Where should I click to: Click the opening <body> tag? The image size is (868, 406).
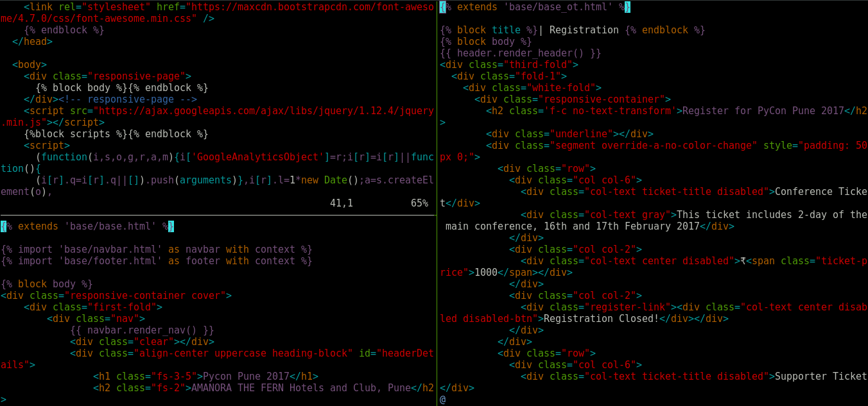pyautogui.click(x=30, y=65)
